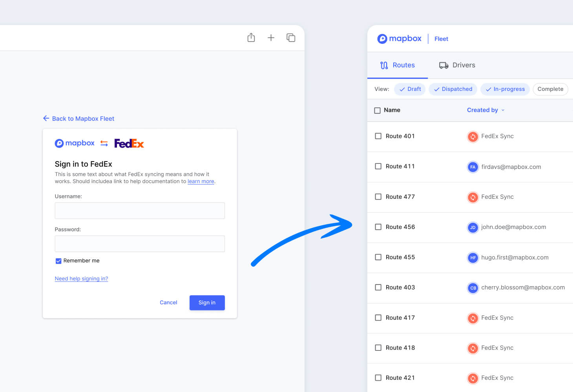Click the CB avatar beside cherry.blossom@mapbox.com
This screenshot has height=392, width=573.
(x=473, y=288)
